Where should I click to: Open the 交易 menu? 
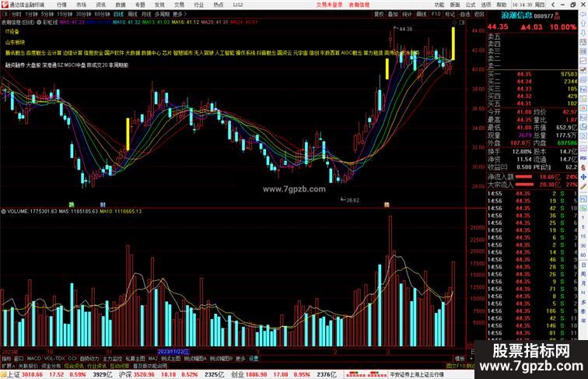(179, 5)
